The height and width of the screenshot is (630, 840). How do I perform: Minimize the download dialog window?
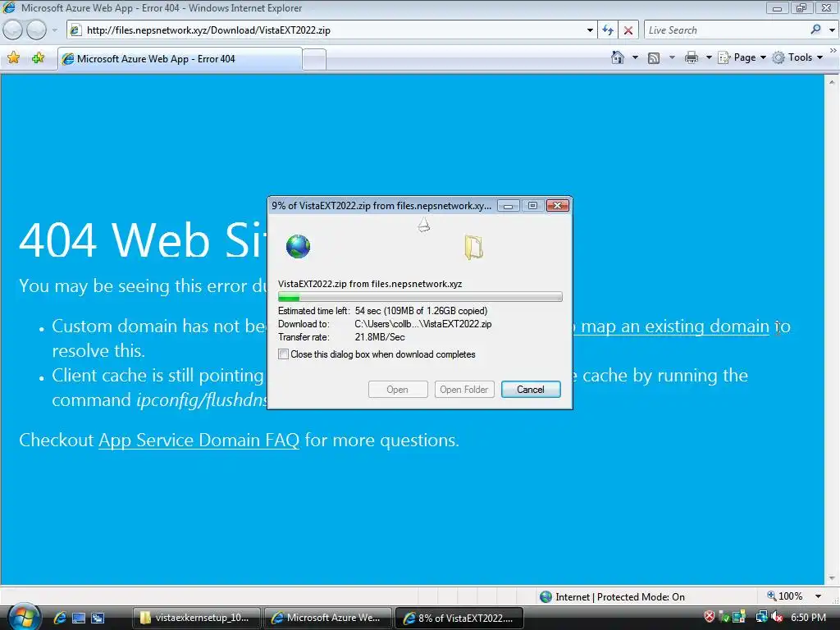click(508, 206)
